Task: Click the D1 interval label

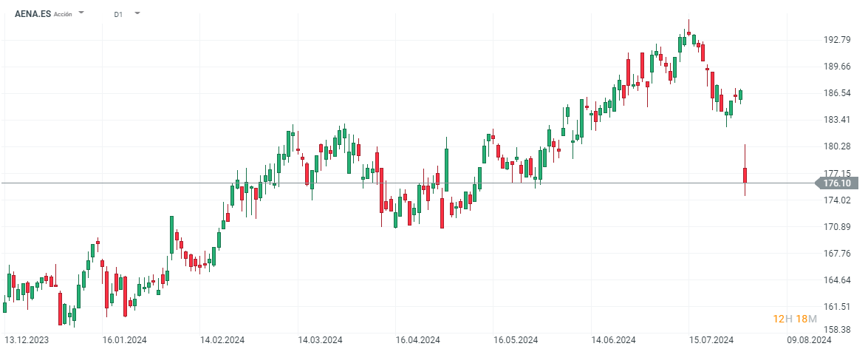Action: (x=118, y=14)
